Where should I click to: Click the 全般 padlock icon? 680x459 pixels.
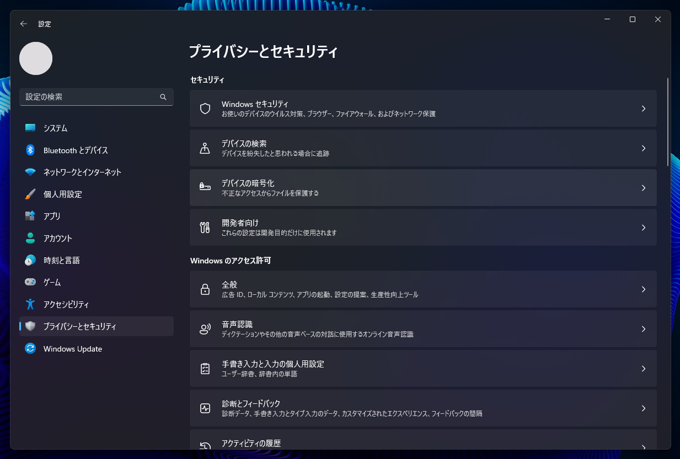(x=205, y=289)
